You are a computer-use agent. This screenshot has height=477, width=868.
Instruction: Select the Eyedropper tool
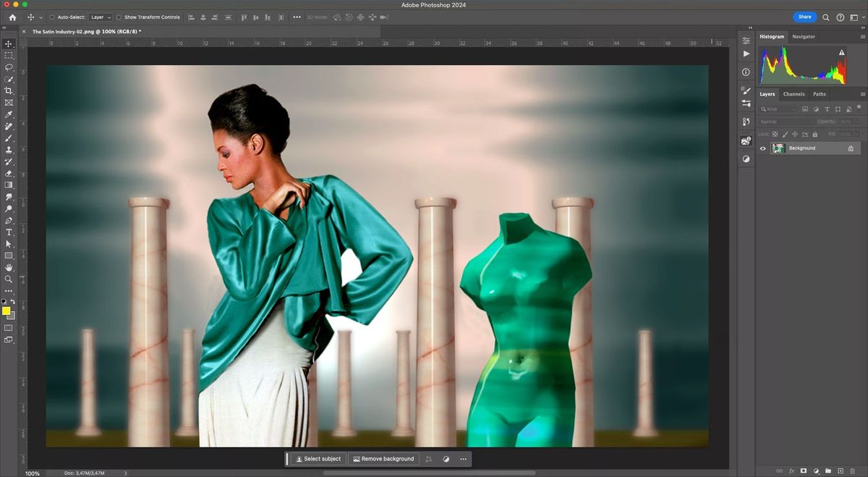click(x=9, y=113)
